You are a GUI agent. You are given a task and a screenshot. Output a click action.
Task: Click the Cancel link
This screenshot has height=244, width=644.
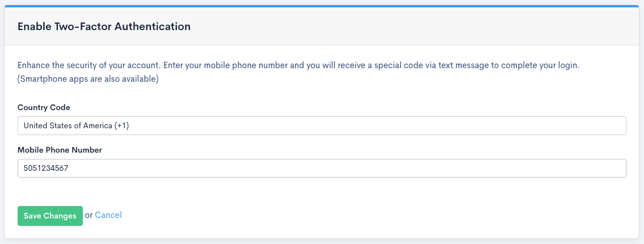coord(108,215)
